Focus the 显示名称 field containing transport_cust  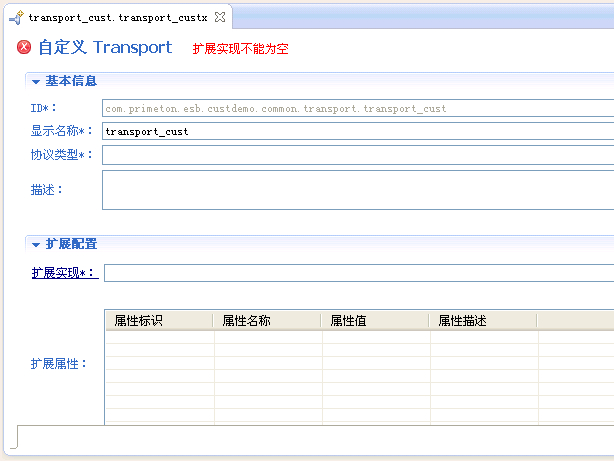(x=358, y=131)
